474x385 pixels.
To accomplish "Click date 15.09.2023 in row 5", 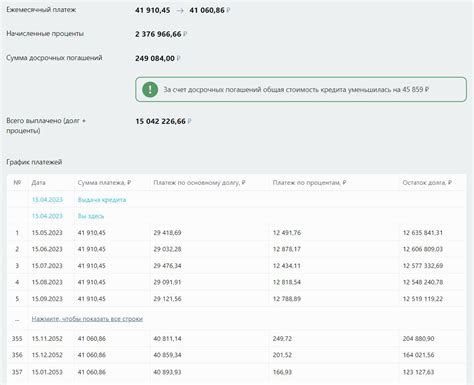I will pyautogui.click(x=47, y=299).
